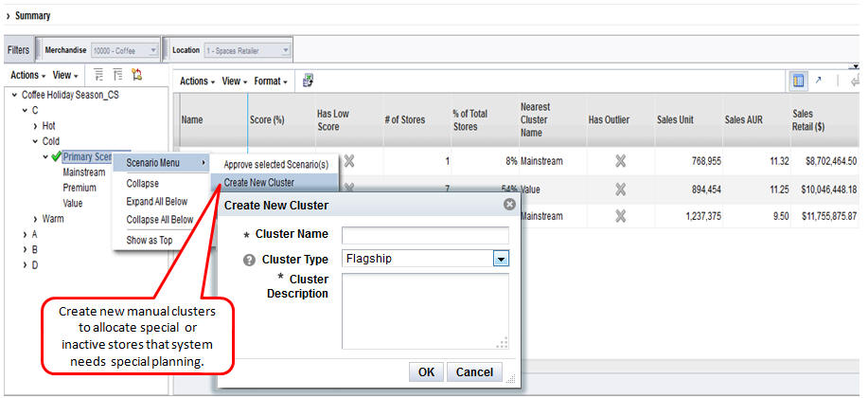Open the tree panel Actions menu
This screenshot has height=398, width=868.
pyautogui.click(x=28, y=75)
